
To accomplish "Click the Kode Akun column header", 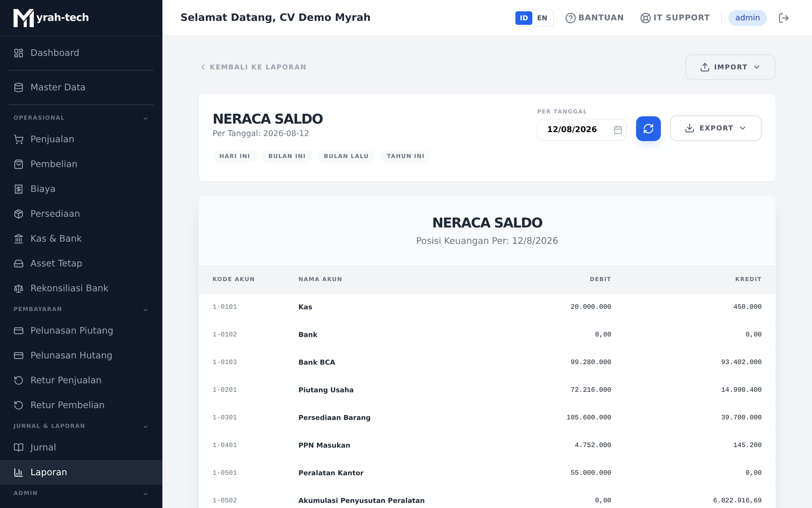I will click(233, 279).
